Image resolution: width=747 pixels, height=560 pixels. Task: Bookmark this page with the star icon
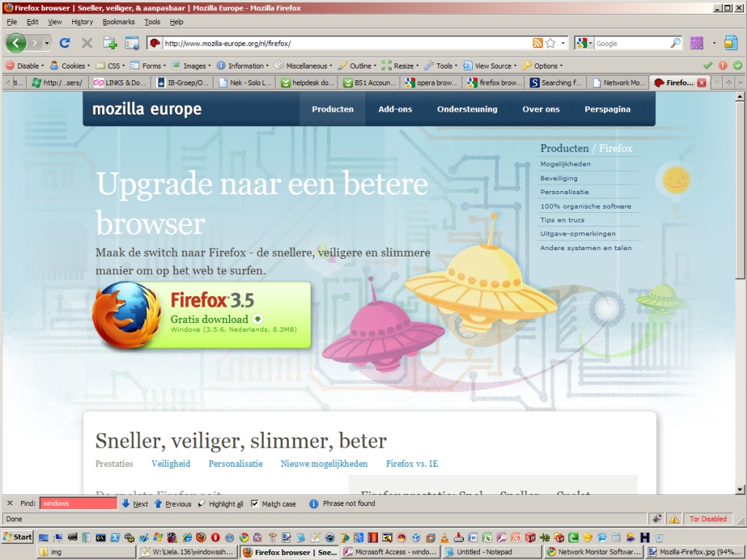[x=551, y=43]
